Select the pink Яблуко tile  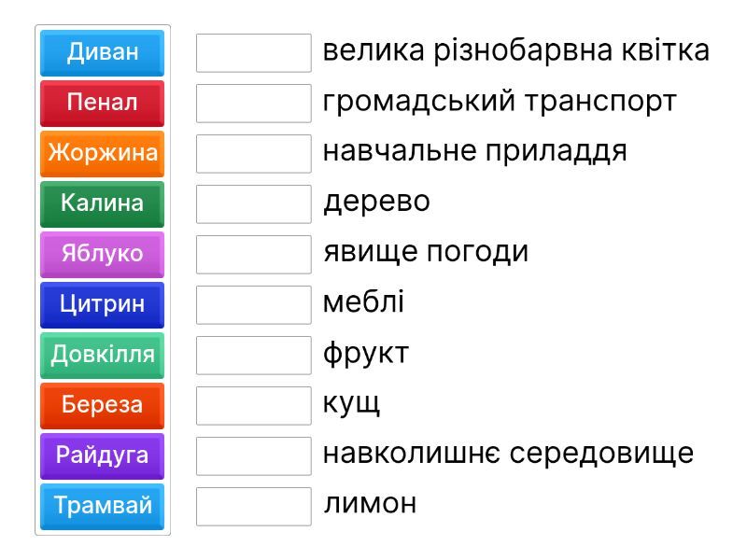tap(103, 254)
